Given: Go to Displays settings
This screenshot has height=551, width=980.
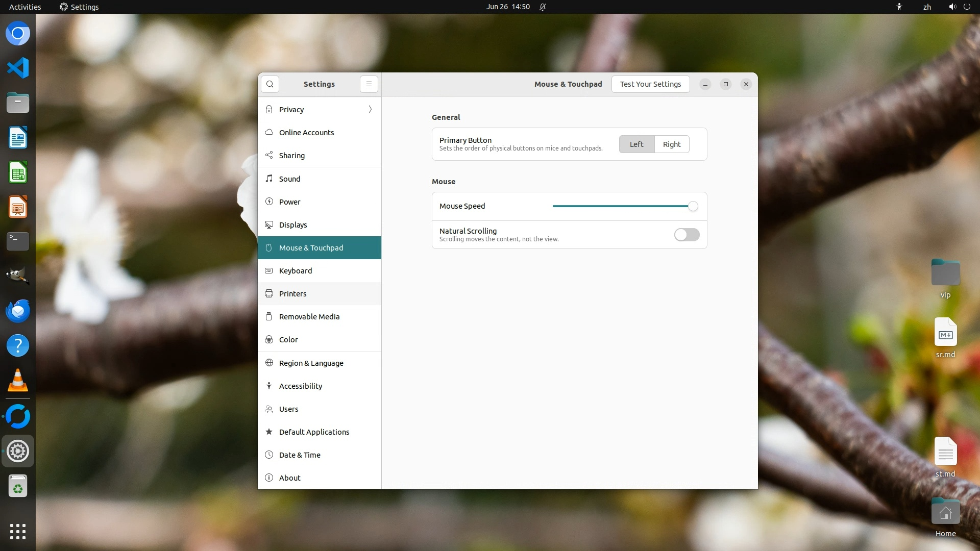Looking at the screenshot, I should 292,225.
